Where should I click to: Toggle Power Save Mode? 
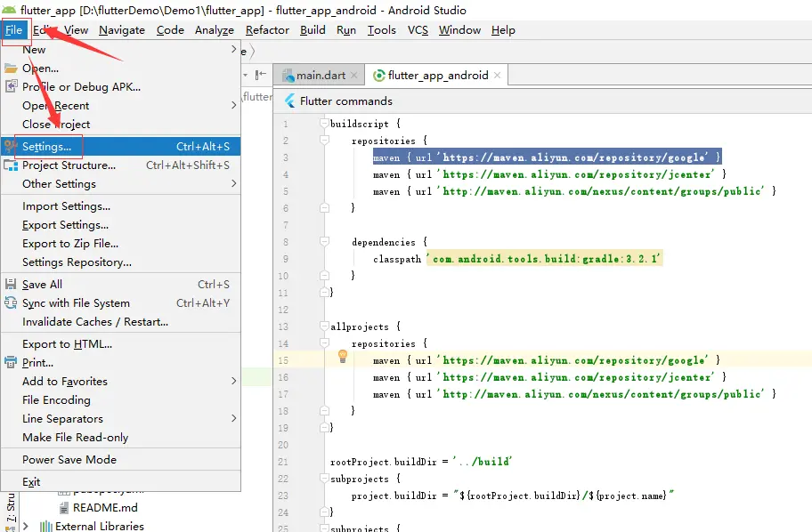121,460
